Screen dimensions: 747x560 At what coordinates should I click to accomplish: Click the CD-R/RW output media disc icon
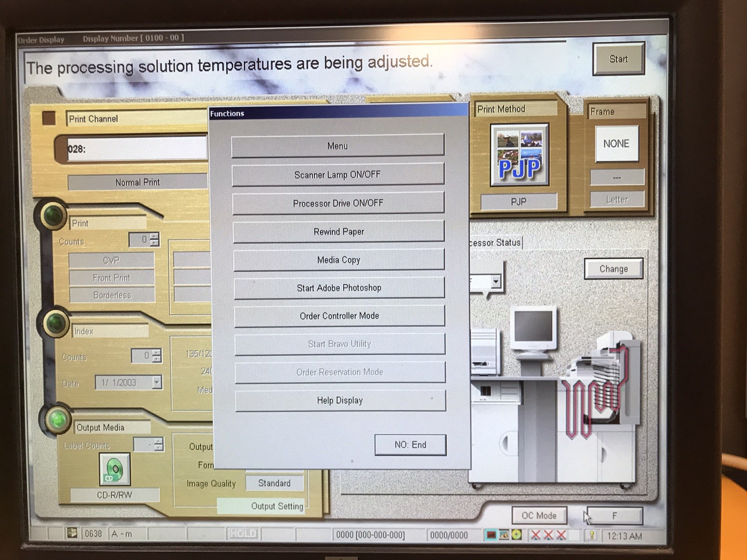click(114, 469)
